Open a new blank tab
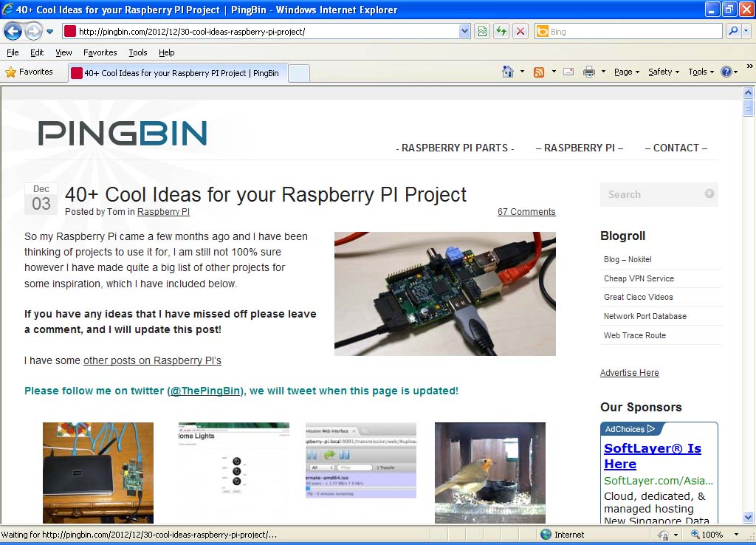The height and width of the screenshot is (545, 756). [299, 73]
